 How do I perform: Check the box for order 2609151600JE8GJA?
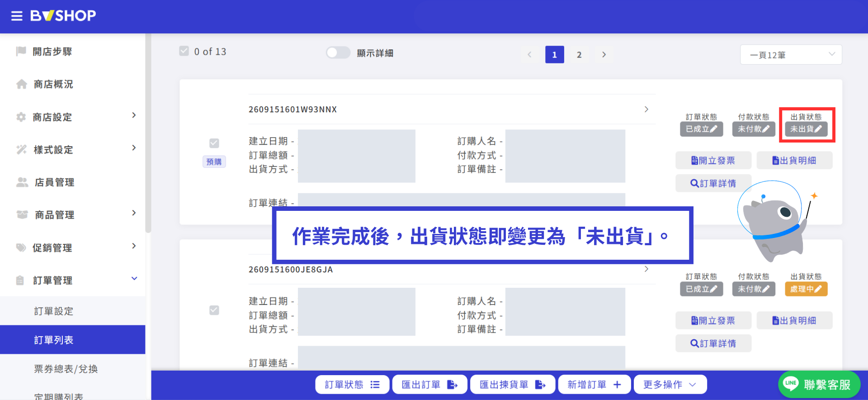coord(214,310)
